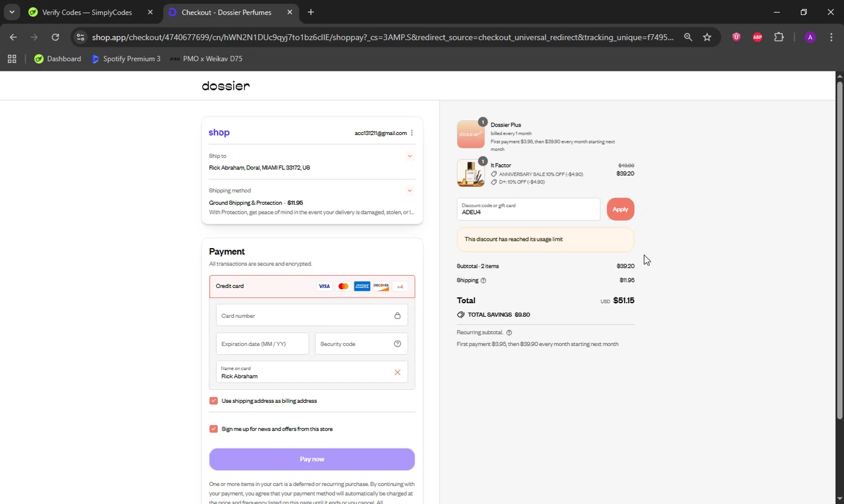Open the PMO x Weikav D75 bookmark
The height and width of the screenshot is (504, 844).
coord(206,59)
